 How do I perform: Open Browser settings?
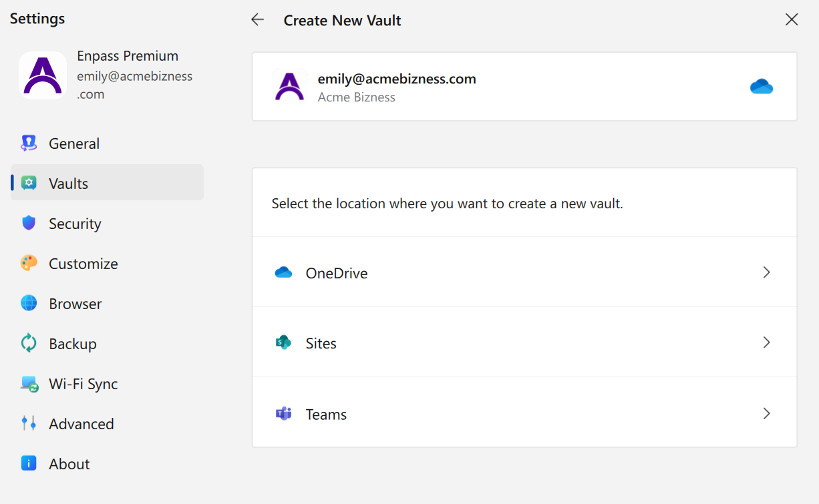pyautogui.click(x=107, y=304)
